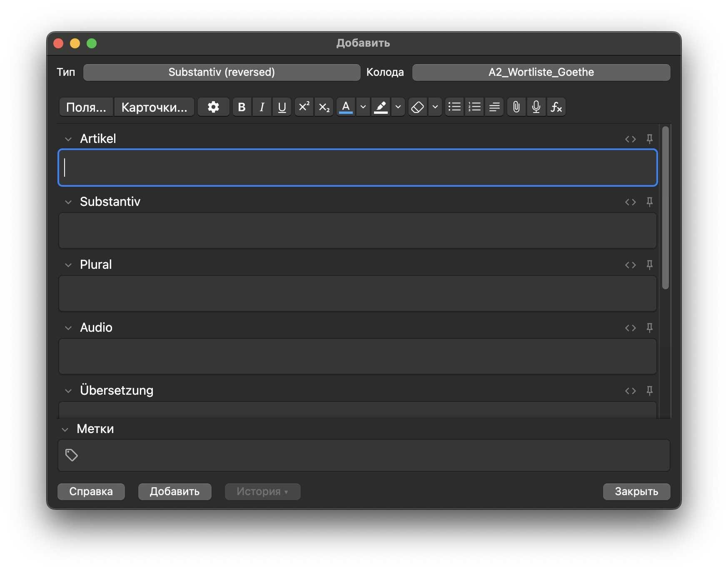728x571 pixels.
Task: Pin the Audio field
Action: pos(650,328)
